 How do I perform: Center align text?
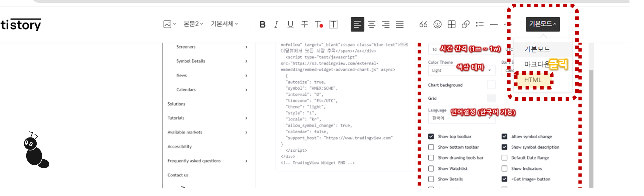tap(372, 24)
